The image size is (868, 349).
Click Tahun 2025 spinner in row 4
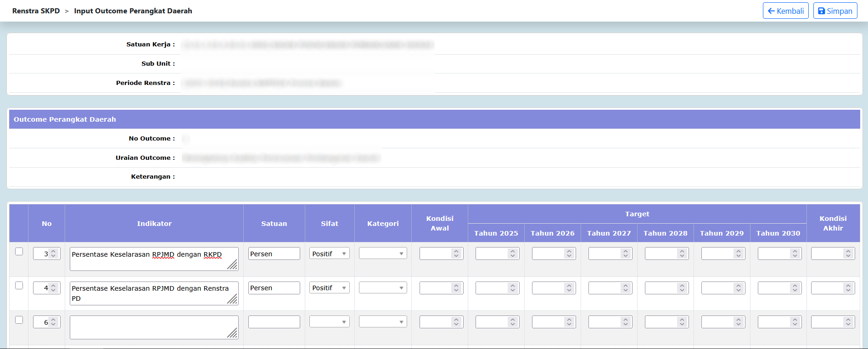512,288
